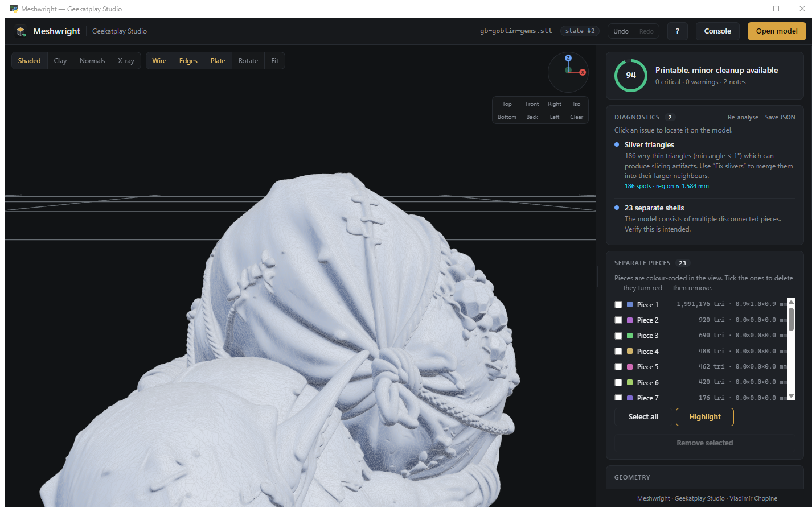Viewport: 812px width, 508px height.
Task: Click the Separate Pieces count badge 23
Action: click(x=682, y=263)
